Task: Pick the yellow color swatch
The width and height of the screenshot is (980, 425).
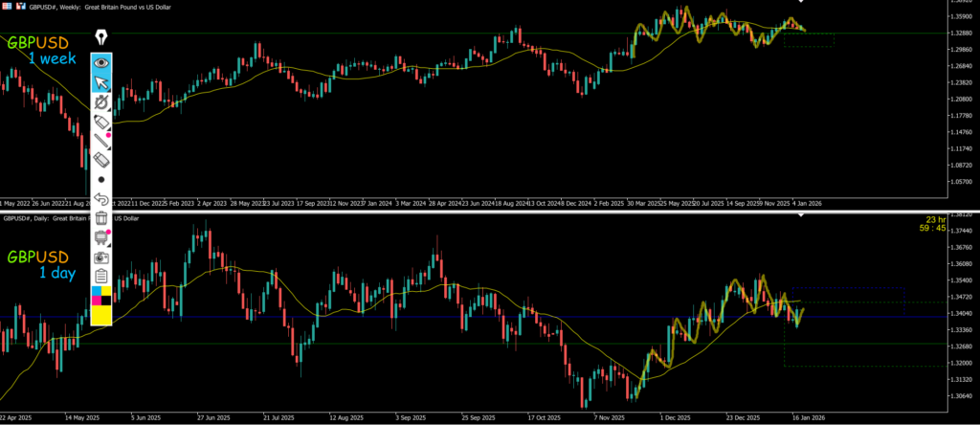Action: click(101, 314)
